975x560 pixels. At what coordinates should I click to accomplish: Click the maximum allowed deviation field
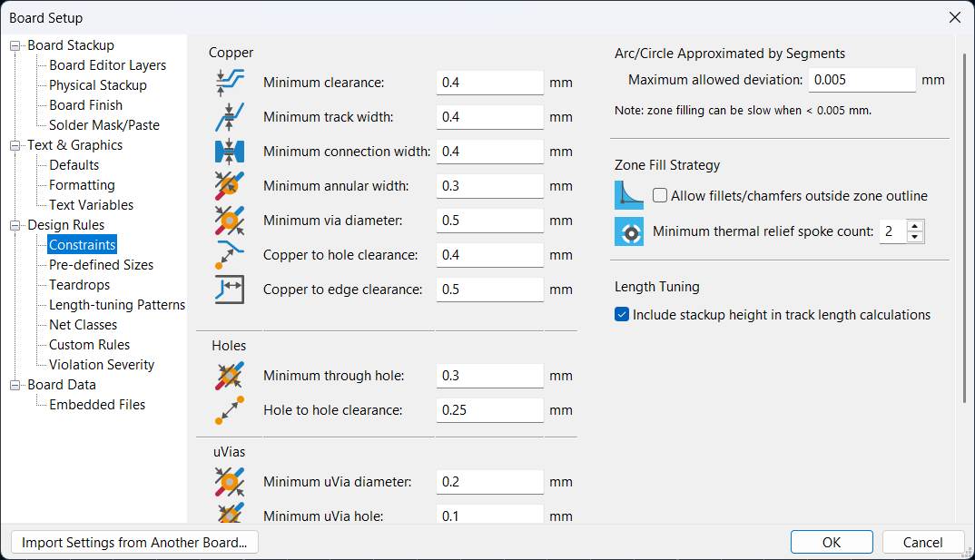coord(862,80)
